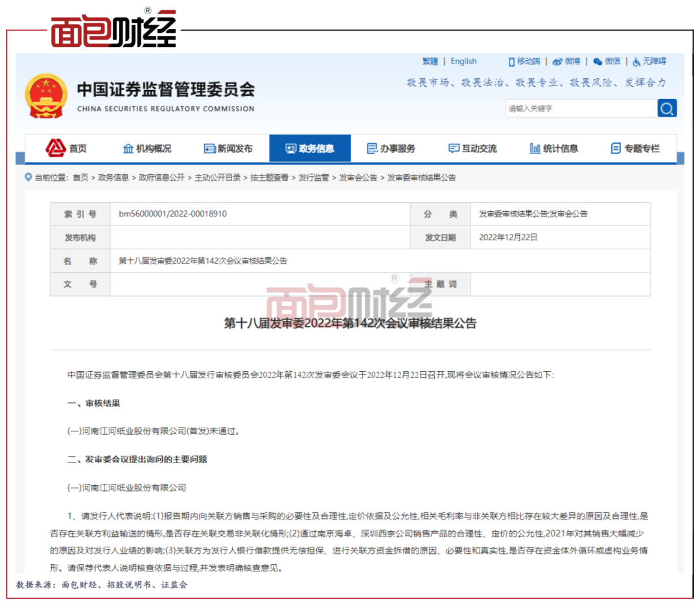
Task: Switch to traditional Chinese 繁體
Action: [x=430, y=62]
